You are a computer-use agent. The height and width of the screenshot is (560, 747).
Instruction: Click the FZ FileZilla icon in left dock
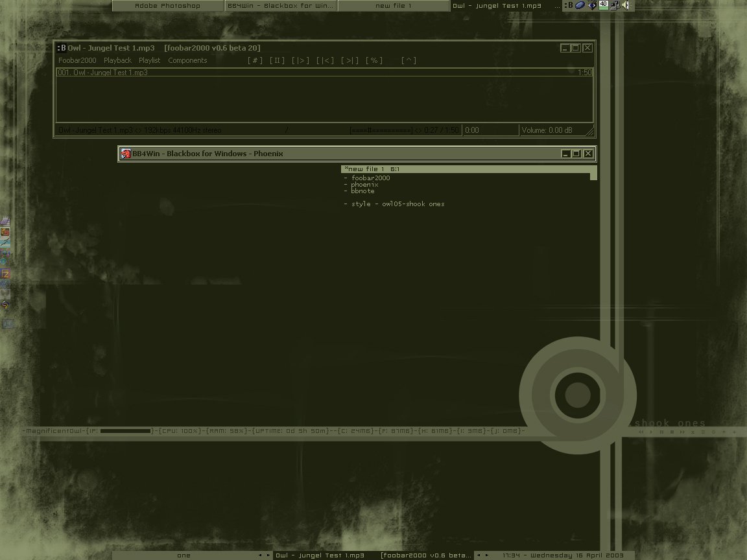[x=5, y=274]
